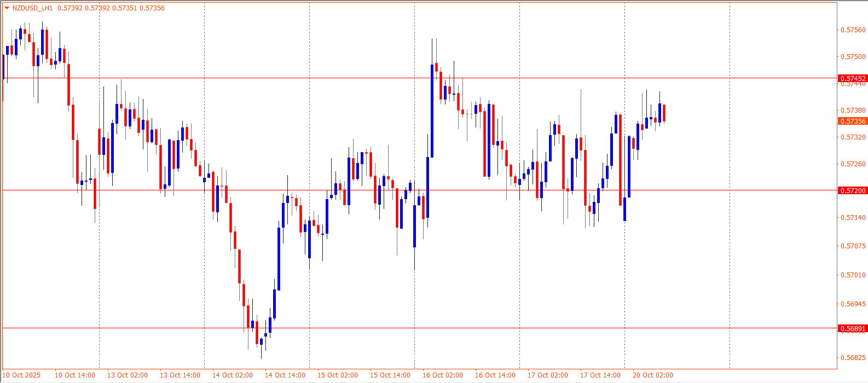Image resolution: width=868 pixels, height=383 pixels.
Task: Click the 20 Oct 02:00 time label
Action: [652, 375]
